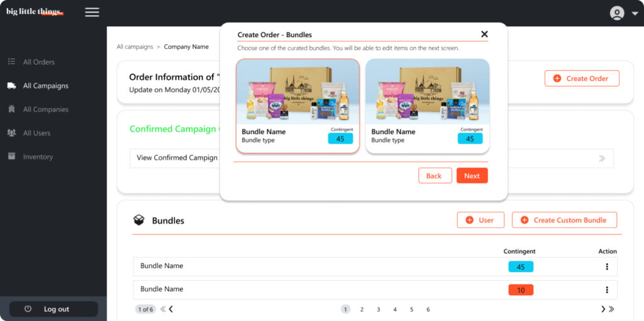This screenshot has width=644, height=321.
Task: Open action menu for bundle with contingent 45
Action: click(x=607, y=266)
